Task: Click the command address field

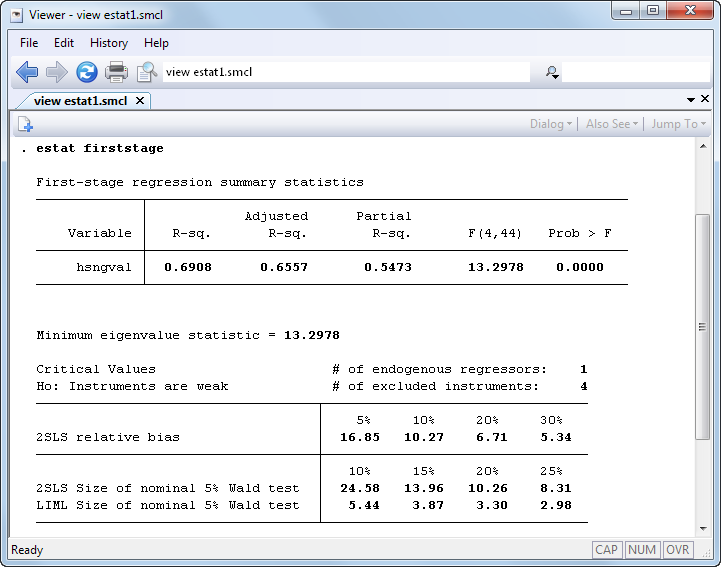Action: point(346,72)
